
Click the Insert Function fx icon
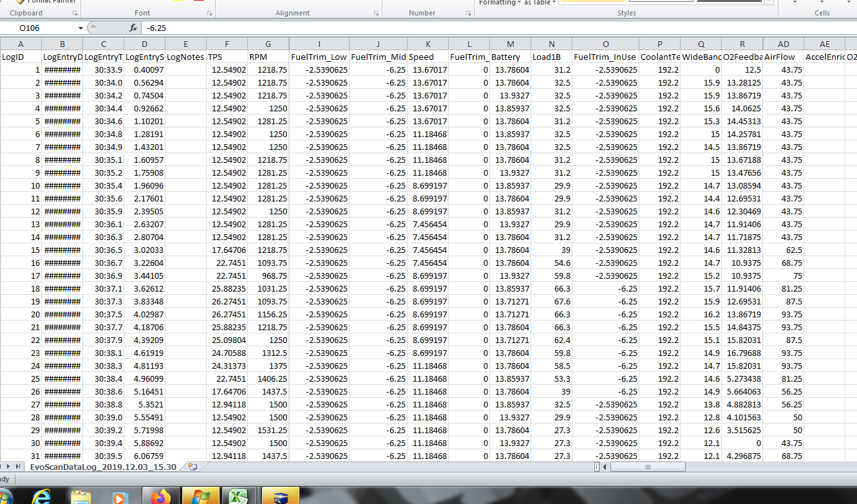133,28
